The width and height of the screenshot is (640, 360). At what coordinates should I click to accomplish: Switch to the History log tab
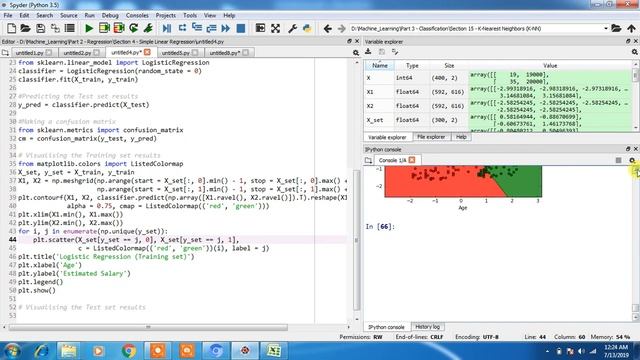click(x=427, y=327)
